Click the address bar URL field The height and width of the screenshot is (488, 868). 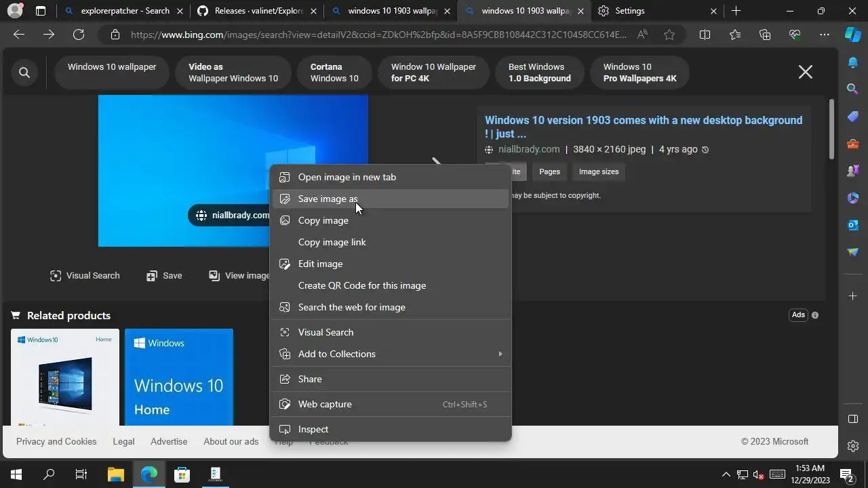pyautogui.click(x=378, y=35)
